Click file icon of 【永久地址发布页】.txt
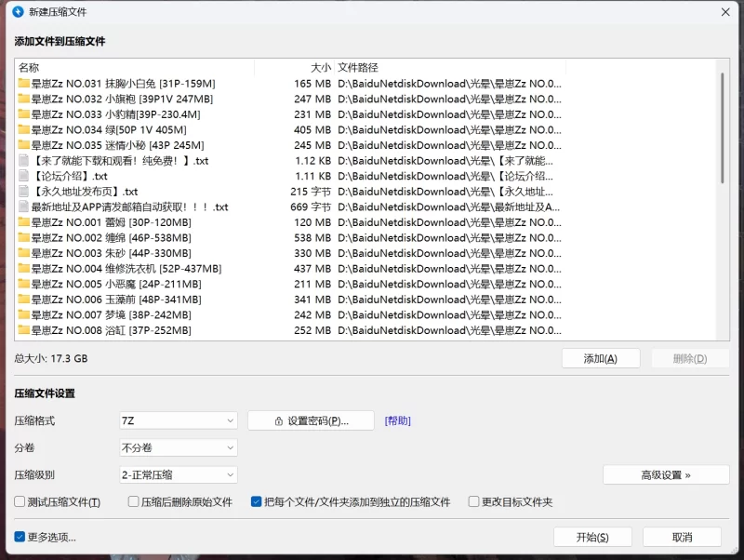 (24, 192)
